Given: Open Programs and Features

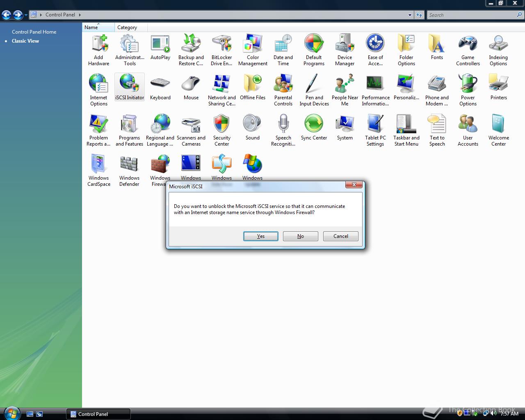Looking at the screenshot, I should (130, 130).
